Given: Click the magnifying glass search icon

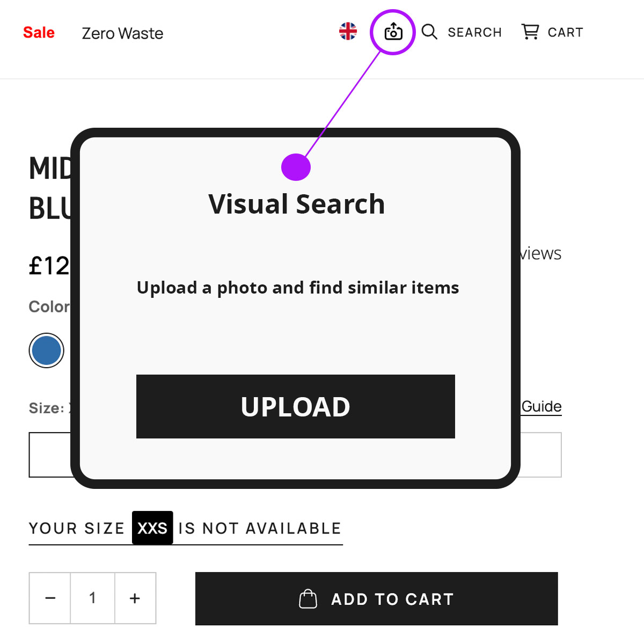Looking at the screenshot, I should click(x=429, y=32).
